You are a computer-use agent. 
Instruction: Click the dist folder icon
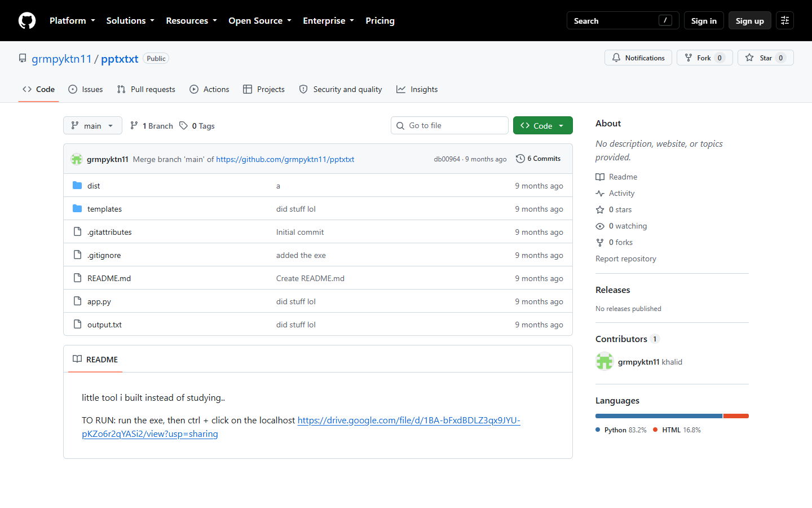click(77, 186)
